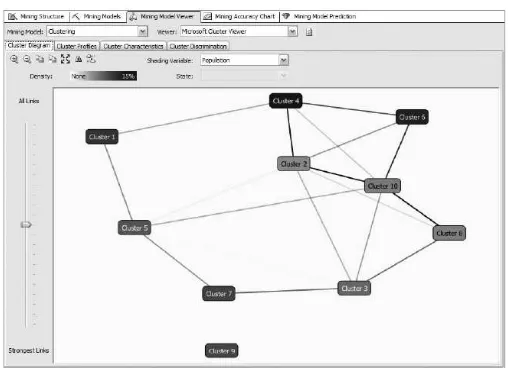Click the All Links label
Viewport: 508px width, 368px height.
tap(29, 101)
